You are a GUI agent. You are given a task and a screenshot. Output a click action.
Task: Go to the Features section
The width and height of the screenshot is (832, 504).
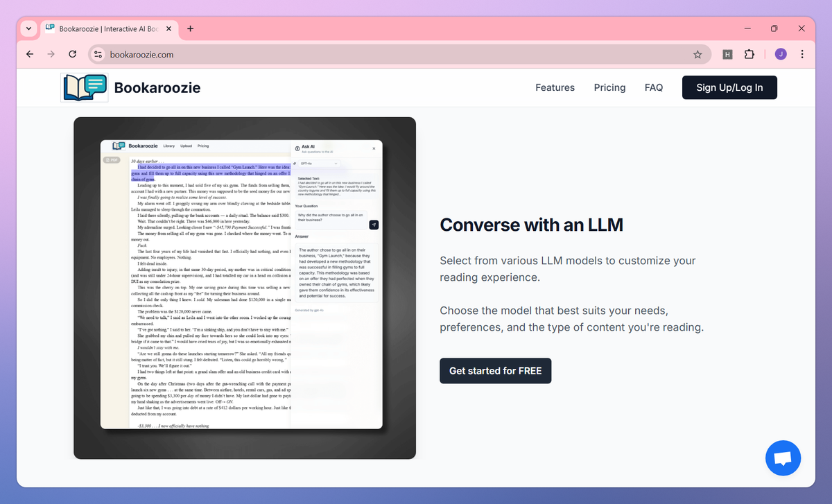555,87
